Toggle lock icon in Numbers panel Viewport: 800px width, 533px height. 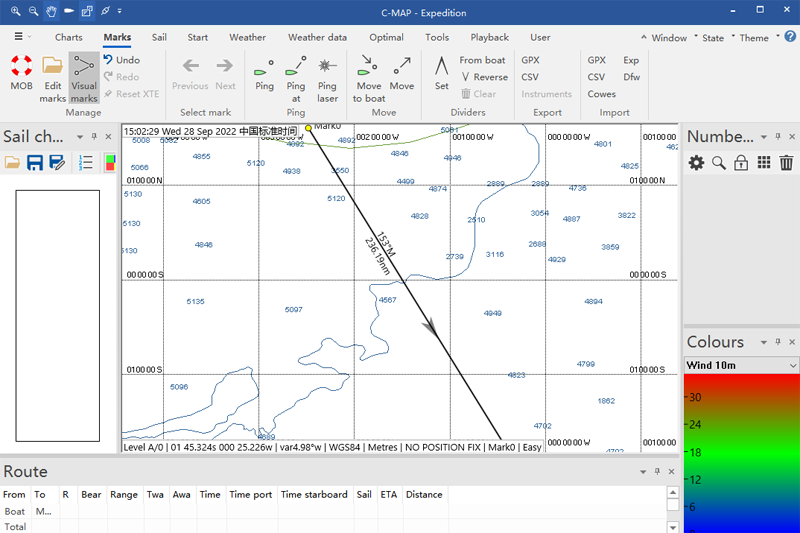tap(741, 163)
